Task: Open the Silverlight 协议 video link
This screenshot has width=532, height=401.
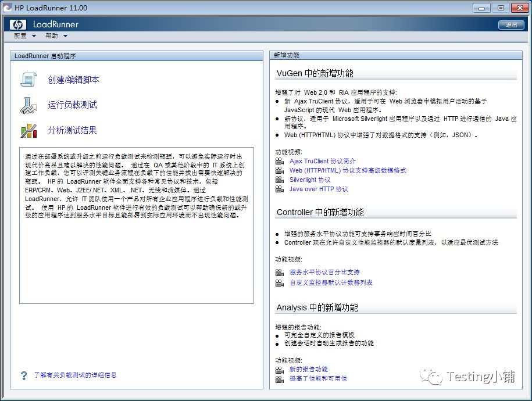Action: tap(310, 180)
